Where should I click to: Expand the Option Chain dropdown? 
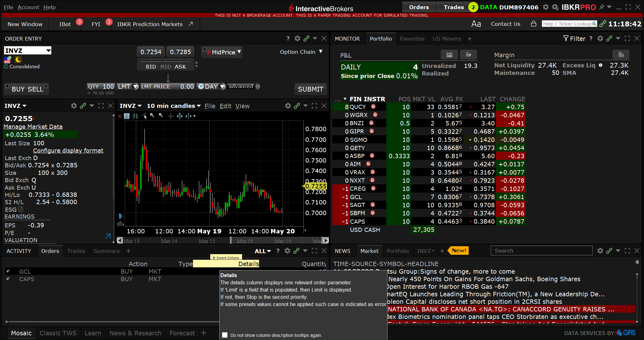click(321, 52)
